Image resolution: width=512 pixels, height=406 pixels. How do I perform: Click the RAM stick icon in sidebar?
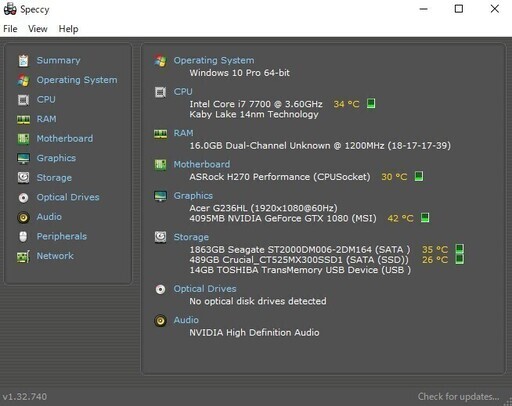23,119
